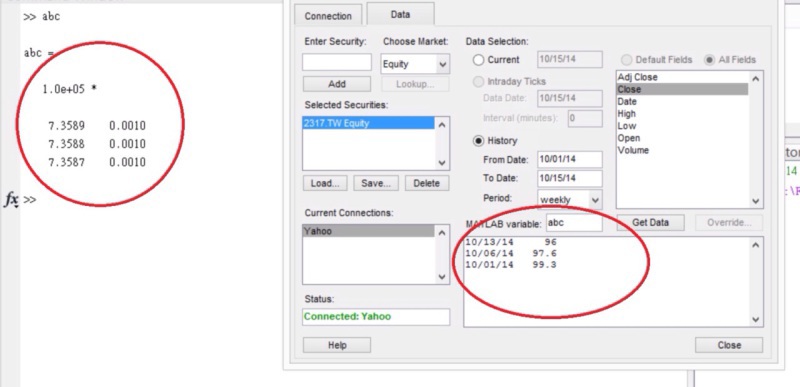Click the value 7.3588 in Command Window
This screenshot has width=800, height=387.
click(x=66, y=144)
